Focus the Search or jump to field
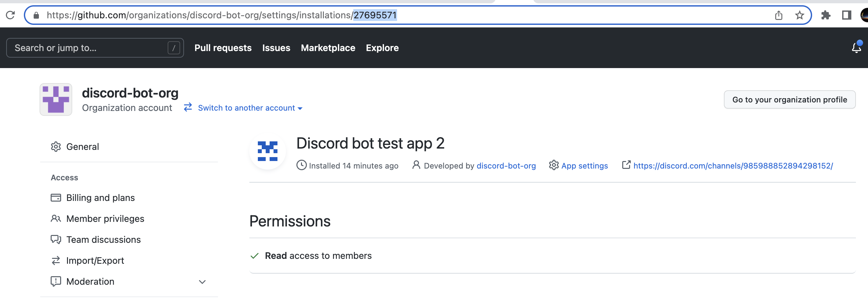This screenshot has width=868, height=305. pyautogui.click(x=95, y=48)
